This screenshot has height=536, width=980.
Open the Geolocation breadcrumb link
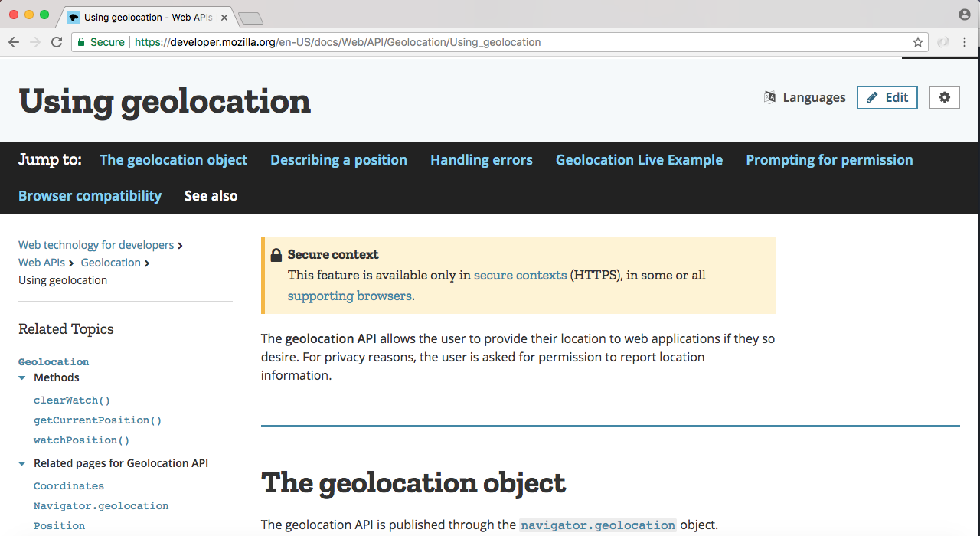[x=111, y=263]
